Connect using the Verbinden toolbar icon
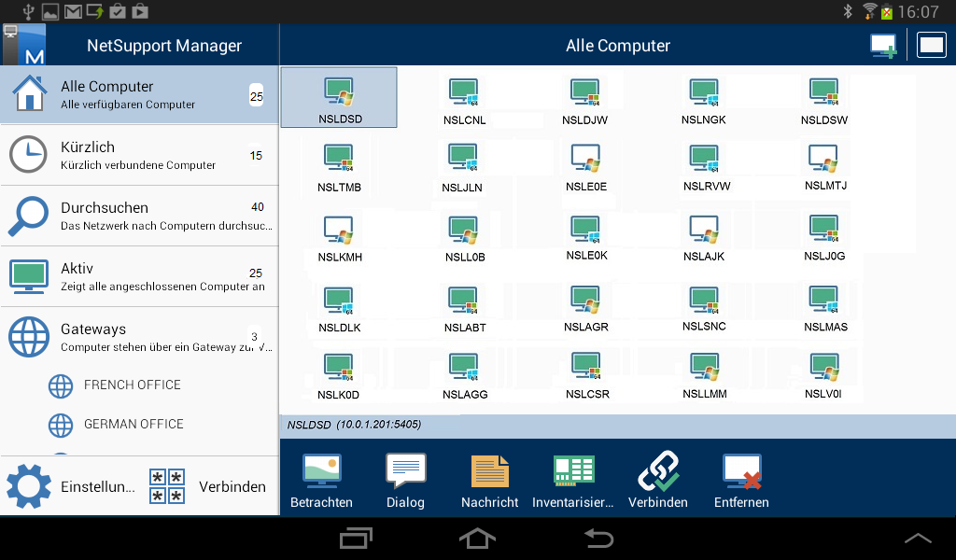 coord(658,476)
